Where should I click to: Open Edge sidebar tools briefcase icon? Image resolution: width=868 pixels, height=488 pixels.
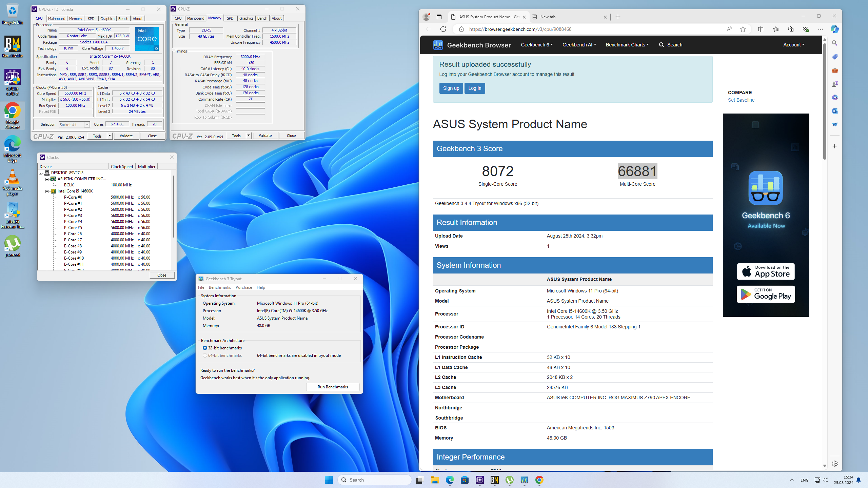(x=835, y=70)
